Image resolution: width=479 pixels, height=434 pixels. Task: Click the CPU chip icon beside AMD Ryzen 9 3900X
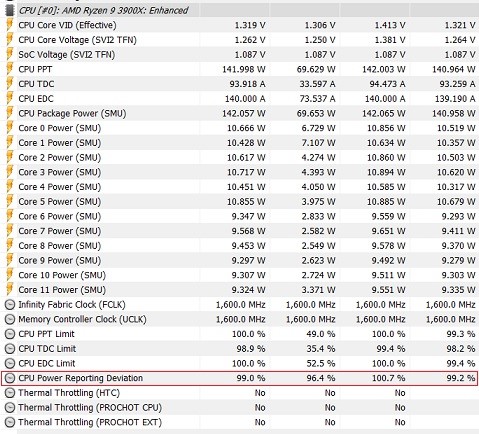[x=10, y=11]
